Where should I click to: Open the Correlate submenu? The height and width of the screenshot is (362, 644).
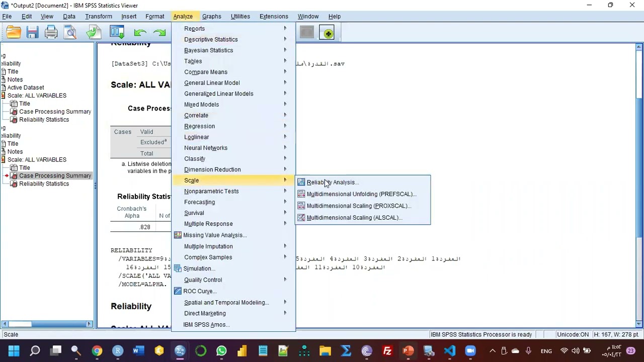click(x=234, y=115)
